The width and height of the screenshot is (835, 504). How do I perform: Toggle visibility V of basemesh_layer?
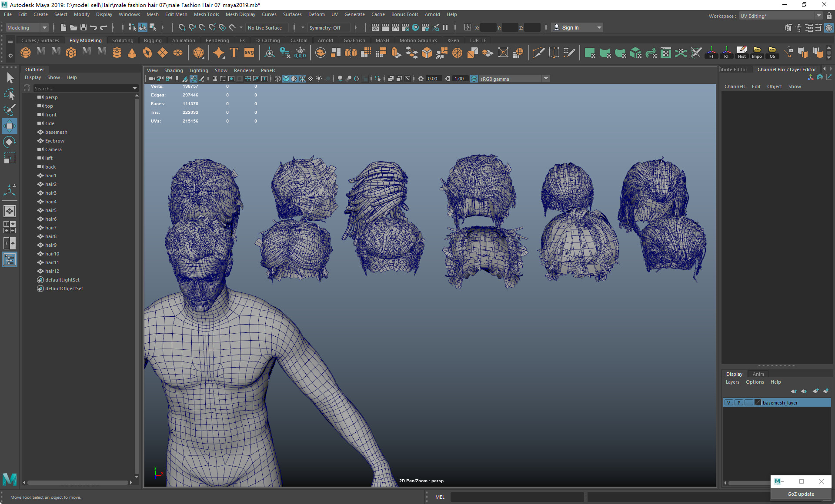729,403
